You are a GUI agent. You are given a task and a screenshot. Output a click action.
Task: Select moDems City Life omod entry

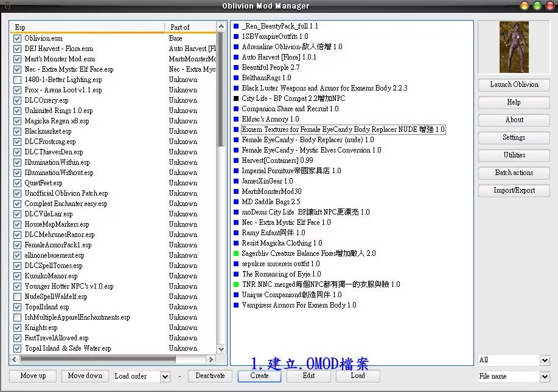(x=305, y=212)
